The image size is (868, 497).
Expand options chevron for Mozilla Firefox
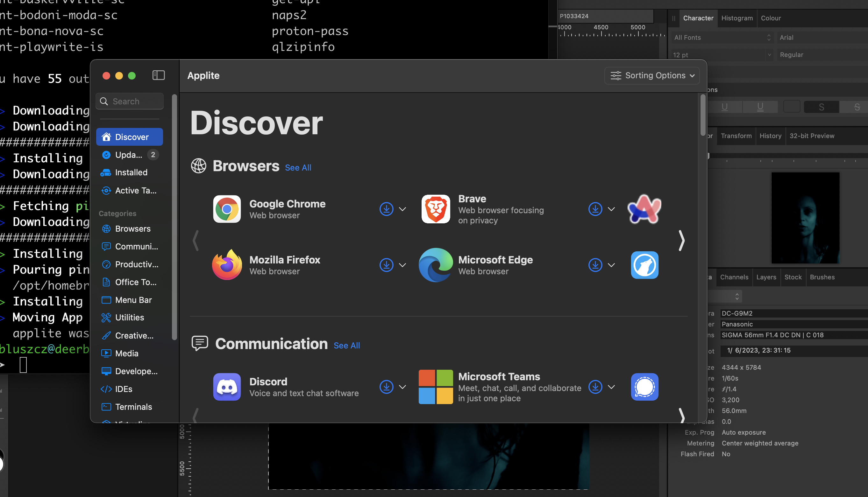coord(402,265)
